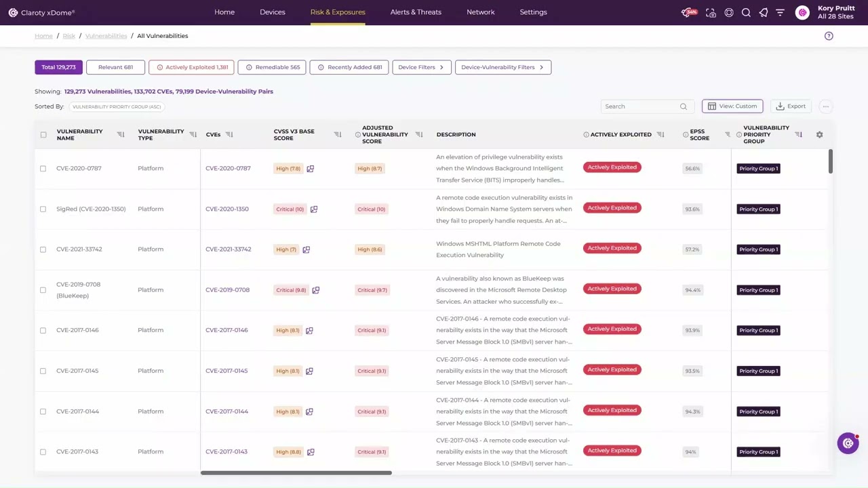The height and width of the screenshot is (488, 868).
Task: Click the CVSS link icon for CVE-2020-1350
Action: pos(313,209)
